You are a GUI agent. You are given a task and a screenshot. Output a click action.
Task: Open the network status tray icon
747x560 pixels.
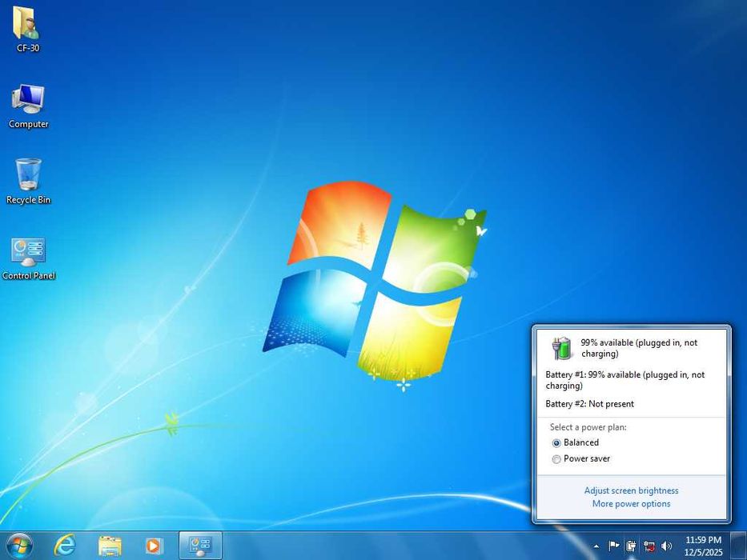pos(649,546)
